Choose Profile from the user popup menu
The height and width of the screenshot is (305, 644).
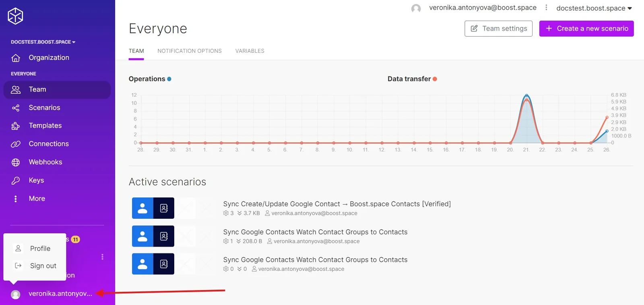[x=35, y=249]
